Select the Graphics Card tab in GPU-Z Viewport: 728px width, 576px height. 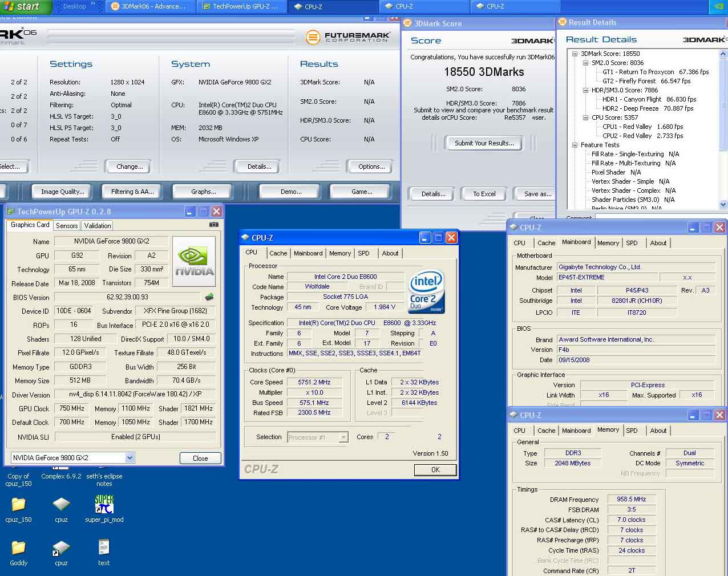30,225
